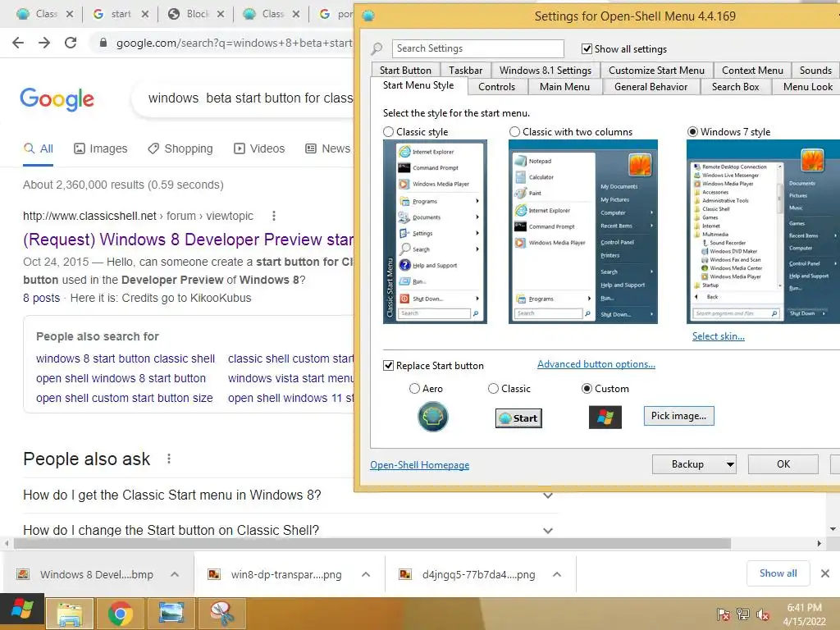Open the three-dot menu beside classicshell.net result
This screenshot has width=840, height=630.
274,216
